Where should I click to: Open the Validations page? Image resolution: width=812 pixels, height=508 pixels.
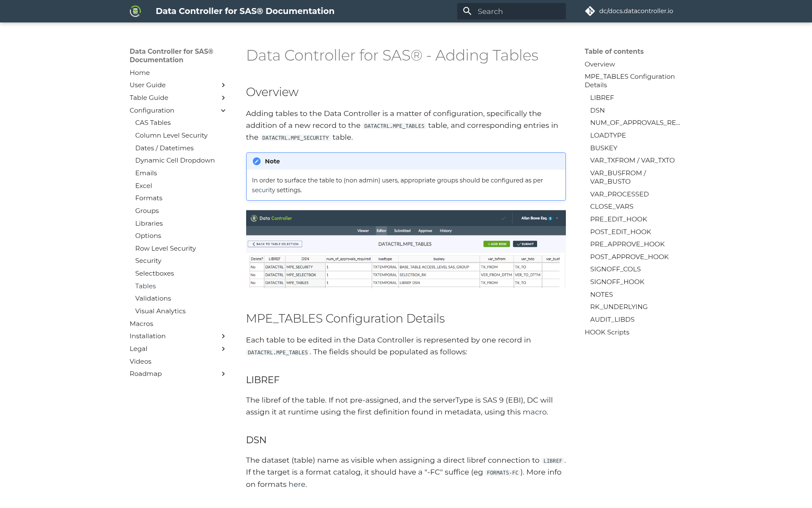tap(153, 298)
